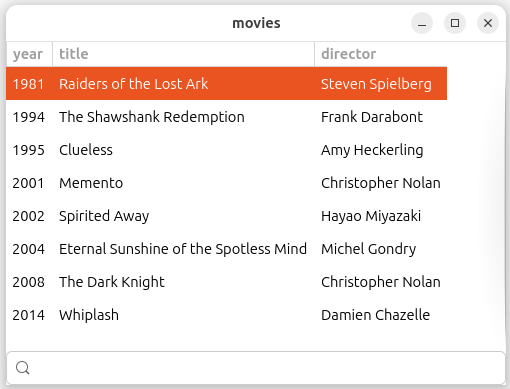The height and width of the screenshot is (389, 510).
Task: Select the Whiplash row
Action: click(226, 315)
